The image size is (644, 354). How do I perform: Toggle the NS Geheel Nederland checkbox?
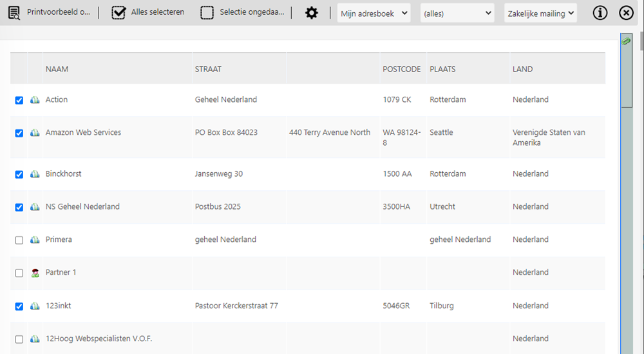click(x=19, y=207)
